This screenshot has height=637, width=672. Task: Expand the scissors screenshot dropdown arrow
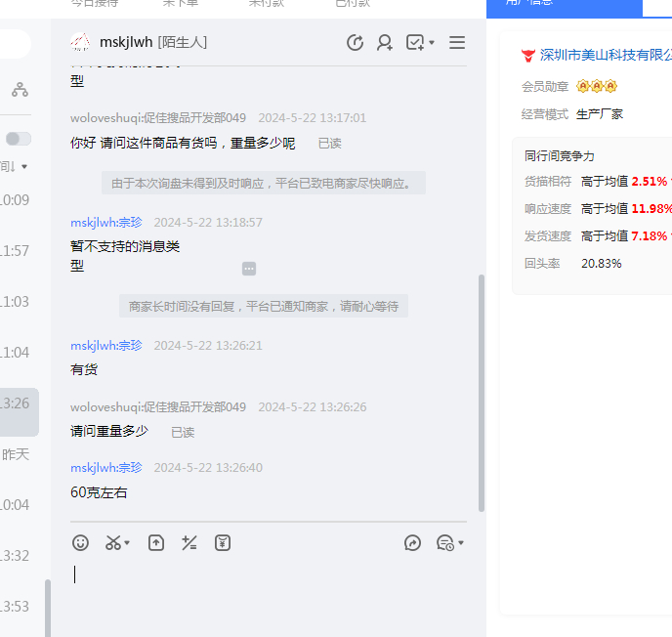click(x=127, y=542)
